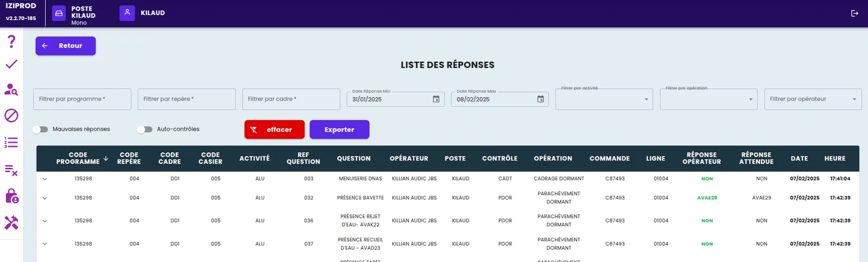Click the blocked circle sidebar icon
The height and width of the screenshot is (262, 868).
(x=11, y=116)
